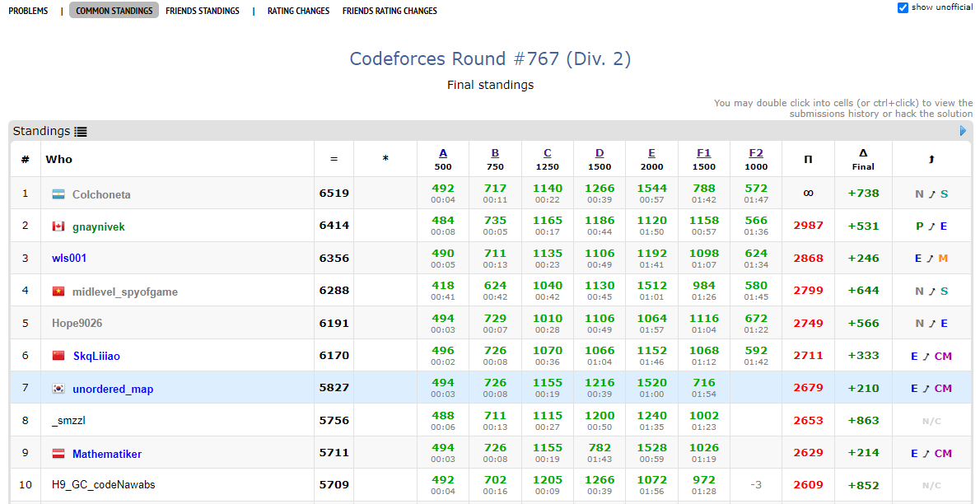Click Colchoneta's total score 6519

point(334,194)
